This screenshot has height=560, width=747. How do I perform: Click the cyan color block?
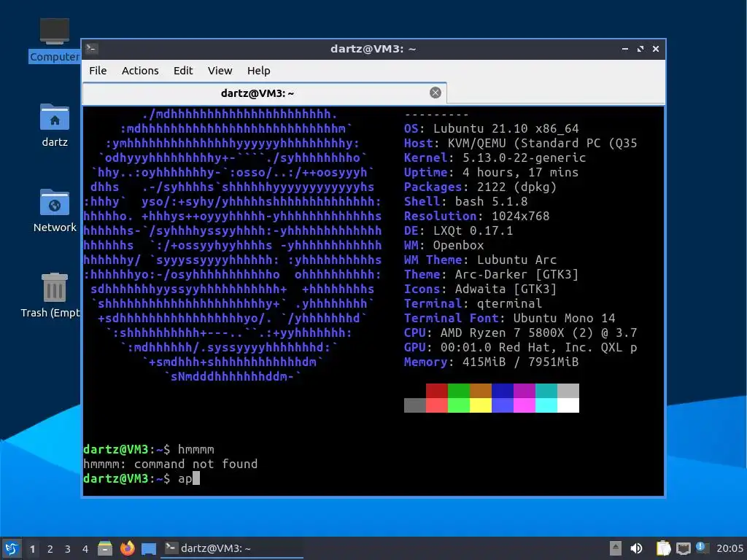(546, 405)
